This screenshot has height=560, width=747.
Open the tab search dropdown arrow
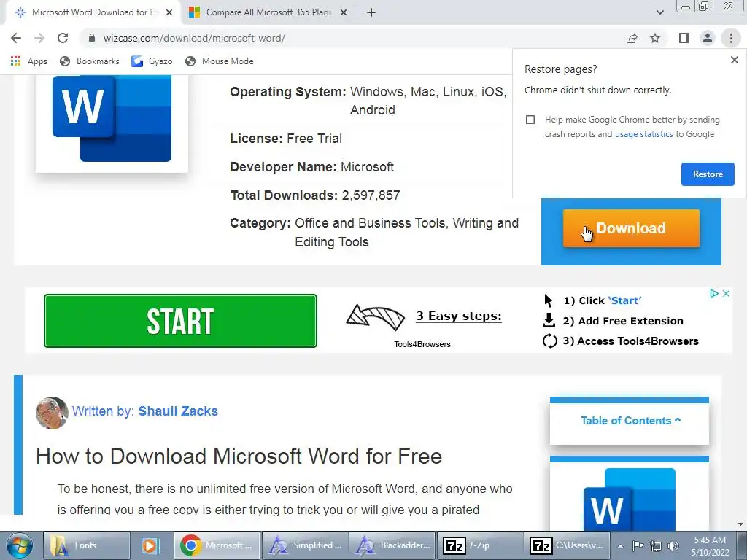click(659, 13)
